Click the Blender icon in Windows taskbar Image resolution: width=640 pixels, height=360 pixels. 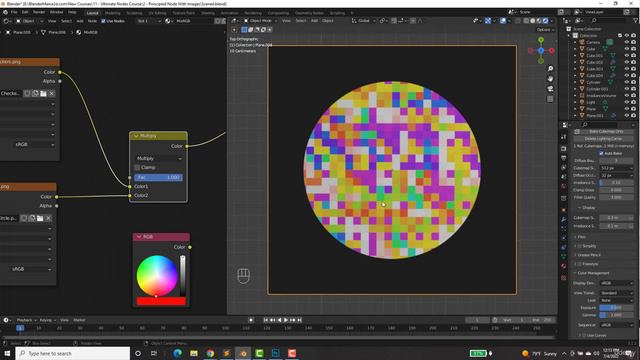coord(243,353)
